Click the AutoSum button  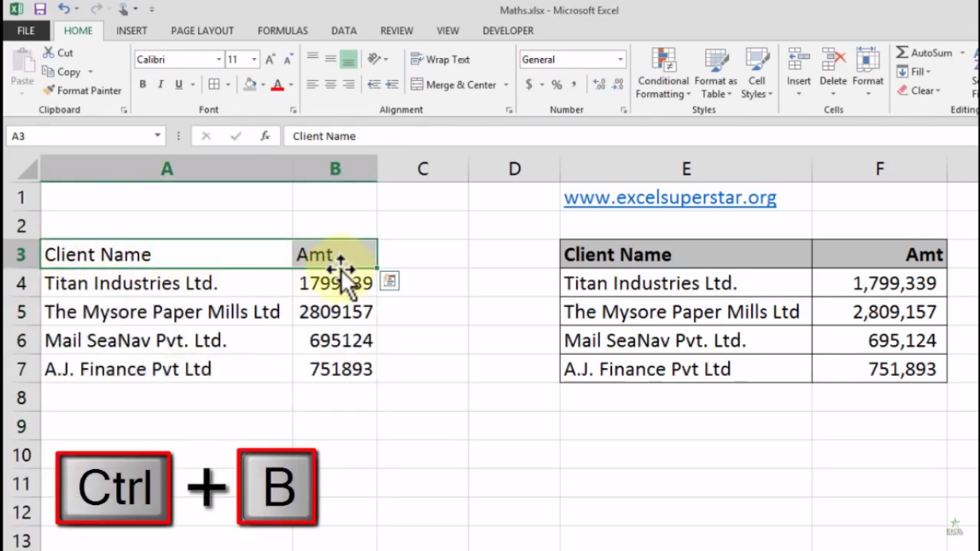coord(926,53)
